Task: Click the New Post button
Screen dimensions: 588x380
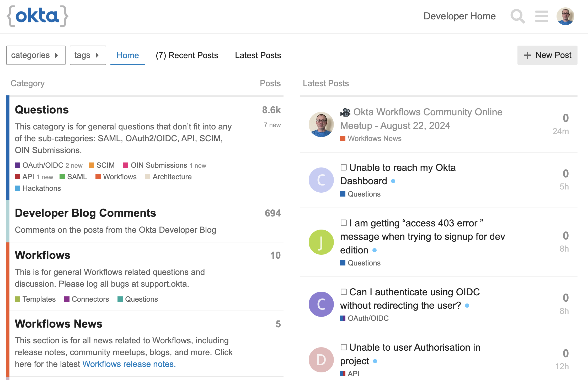Action: [x=547, y=55]
